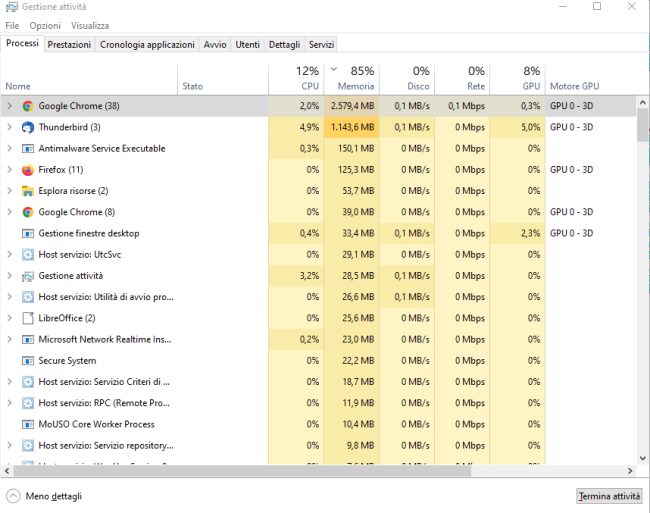
Task: Click the Google Chrome (38) process icon
Action: 28,106
